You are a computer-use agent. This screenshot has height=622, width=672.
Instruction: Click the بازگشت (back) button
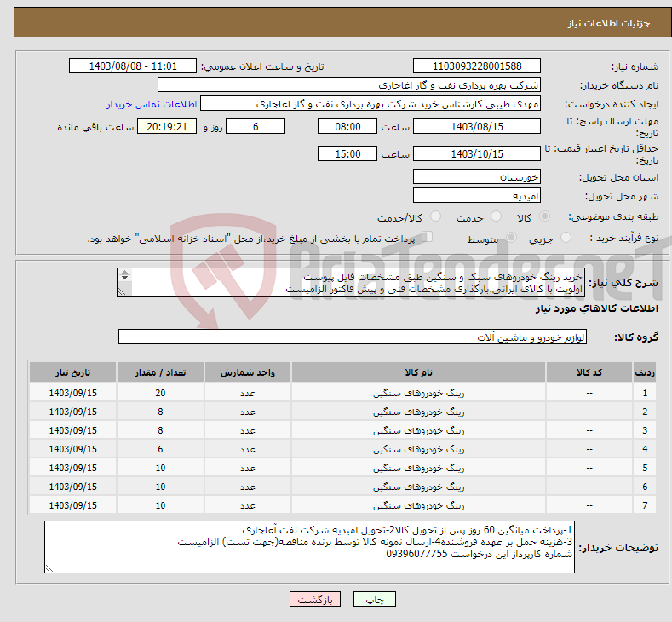coord(315,599)
